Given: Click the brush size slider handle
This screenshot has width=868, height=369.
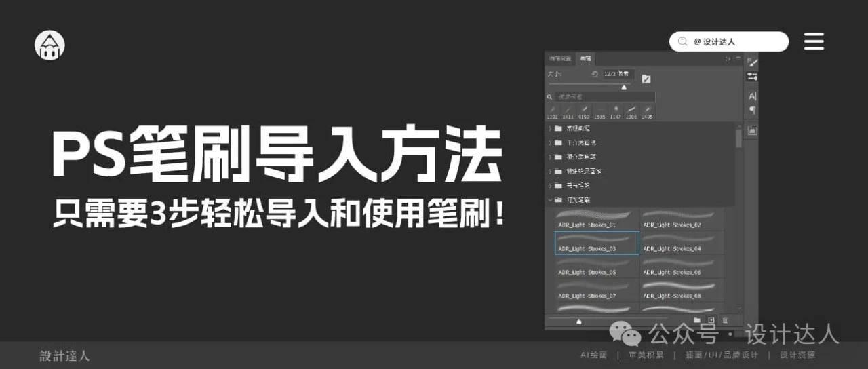Looking at the screenshot, I should click(x=625, y=87).
